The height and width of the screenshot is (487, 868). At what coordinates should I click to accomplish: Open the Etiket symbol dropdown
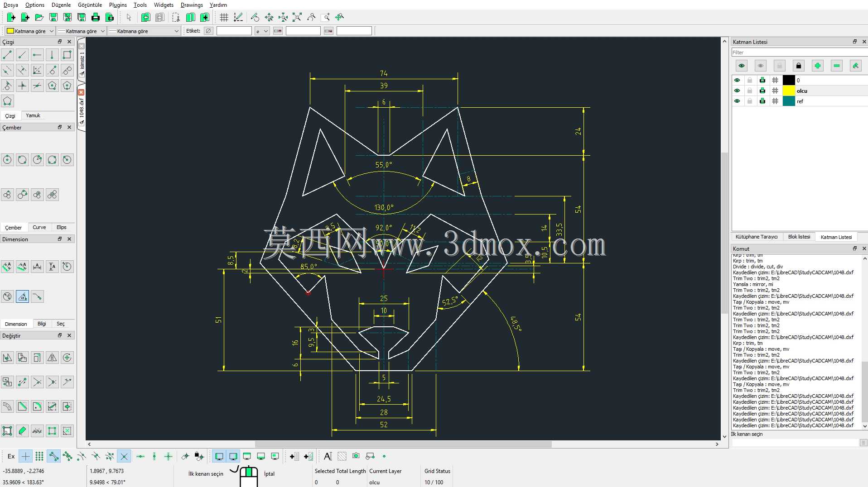tap(262, 31)
